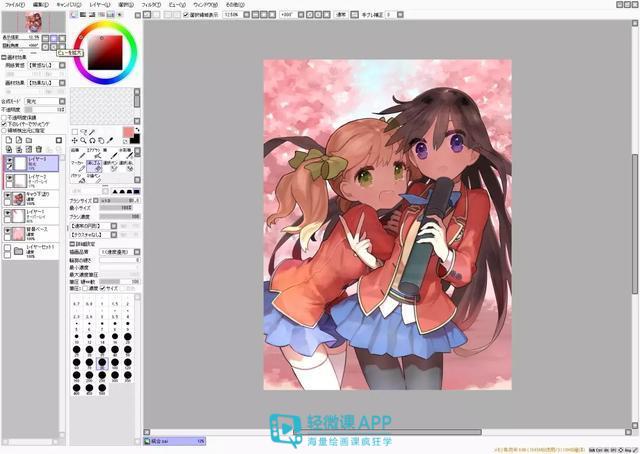
Task: Select the eraser tool in the brush tray
Action: 94,166
